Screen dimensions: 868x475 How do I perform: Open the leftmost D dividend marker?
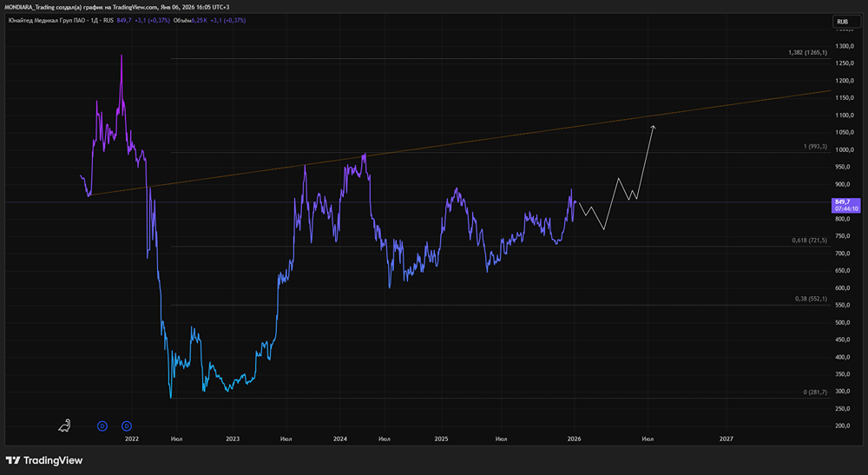click(x=102, y=426)
